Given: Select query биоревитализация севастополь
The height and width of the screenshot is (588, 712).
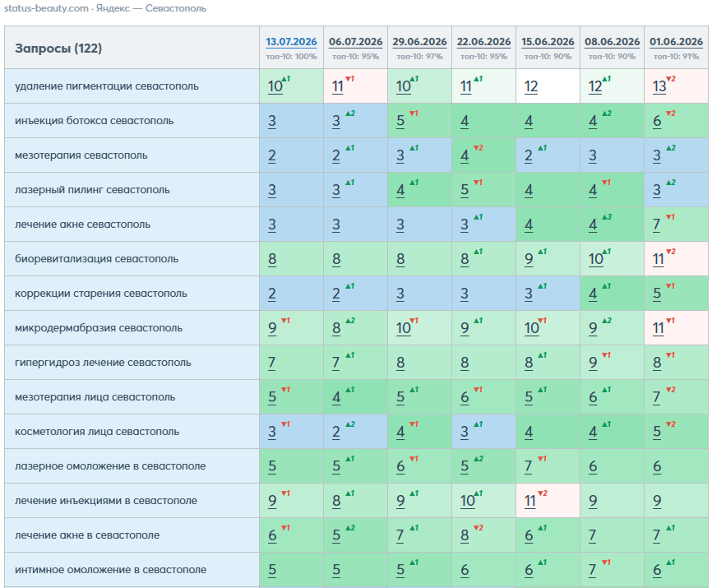Looking at the screenshot, I should coord(96,259).
